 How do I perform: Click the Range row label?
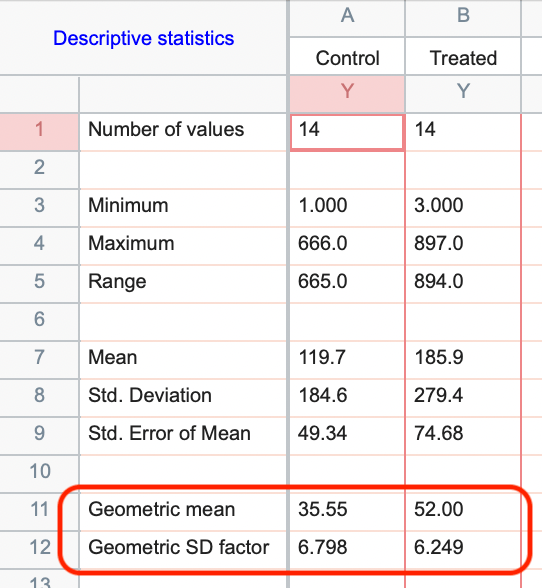pos(117,282)
